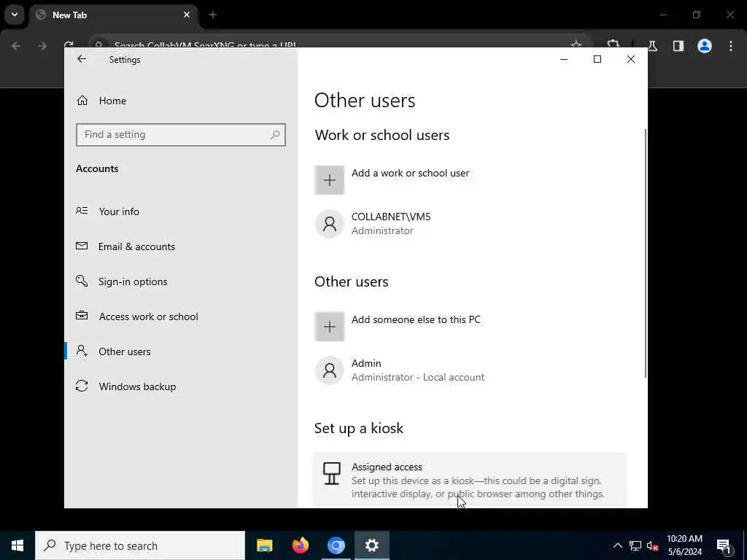Open the clock showing 10:20 AM
The image size is (747, 560).
pos(684,545)
